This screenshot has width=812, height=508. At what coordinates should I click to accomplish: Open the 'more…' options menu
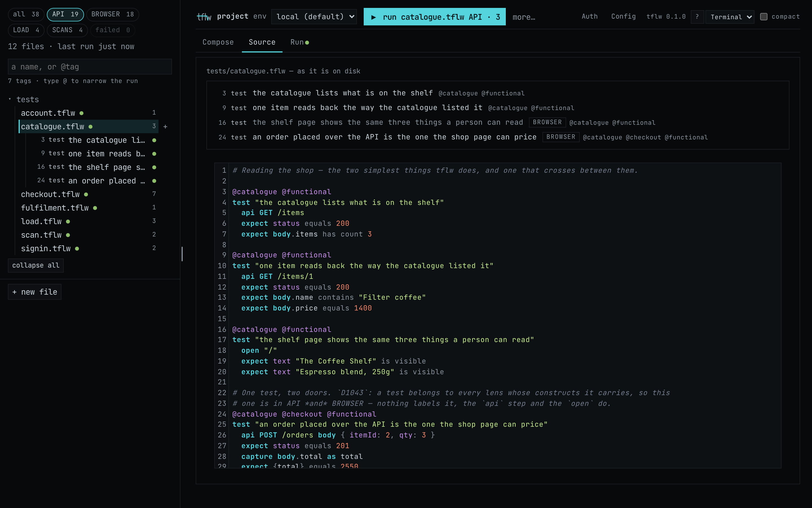[524, 17]
